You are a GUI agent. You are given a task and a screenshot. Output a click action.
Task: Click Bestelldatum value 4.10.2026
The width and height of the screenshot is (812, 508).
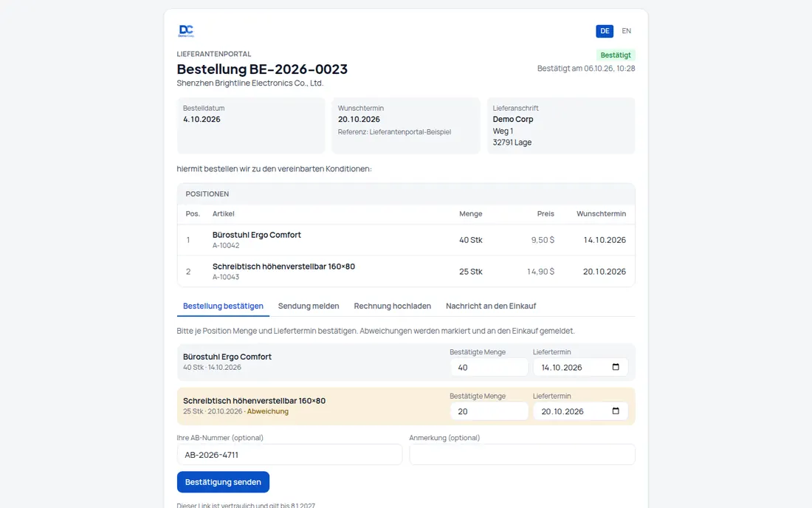pos(202,119)
